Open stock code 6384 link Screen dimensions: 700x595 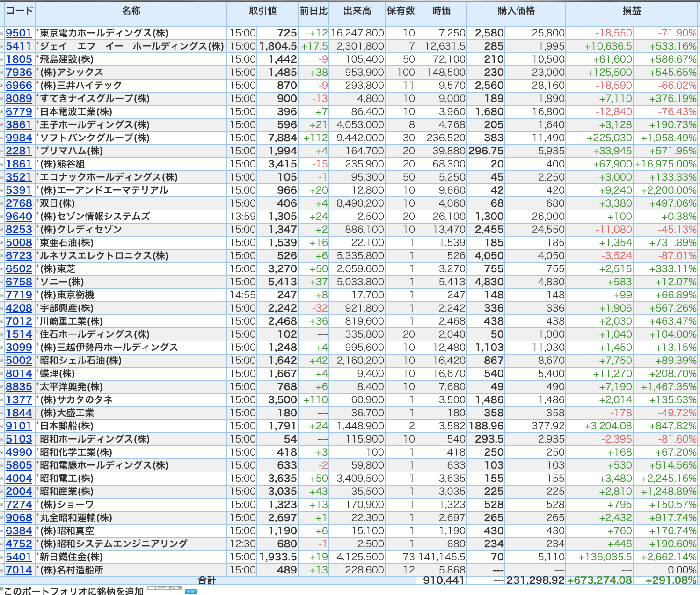[x=19, y=531]
